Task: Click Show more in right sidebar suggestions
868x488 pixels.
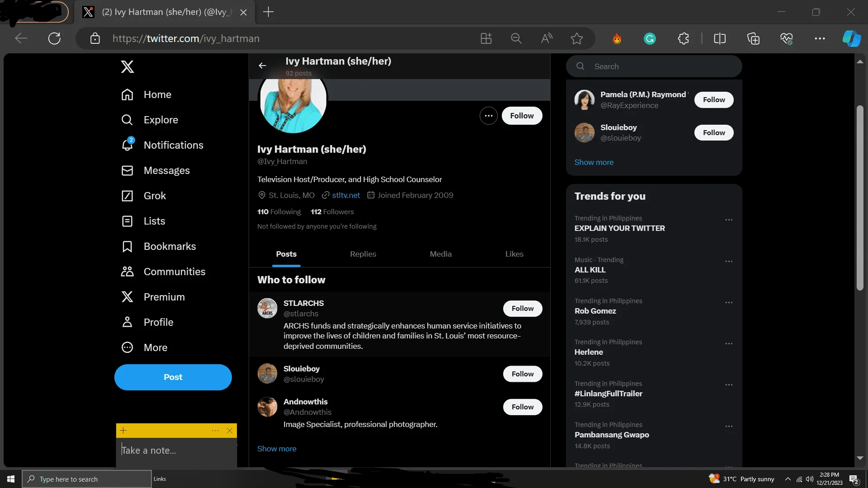Action: [594, 162]
